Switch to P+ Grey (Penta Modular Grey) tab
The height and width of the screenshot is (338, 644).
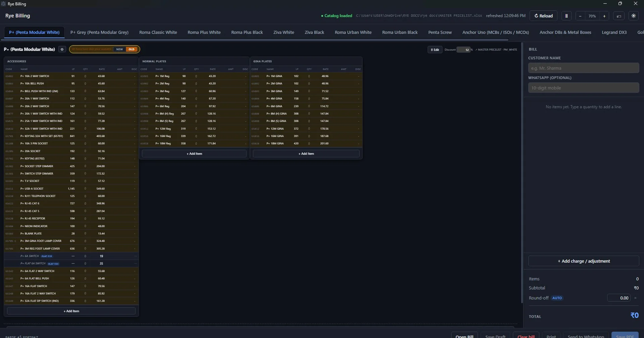(x=99, y=32)
